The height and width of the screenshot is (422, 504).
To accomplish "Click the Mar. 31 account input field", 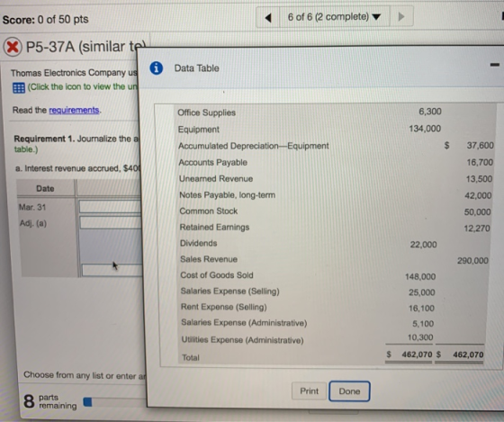I will [110, 207].
